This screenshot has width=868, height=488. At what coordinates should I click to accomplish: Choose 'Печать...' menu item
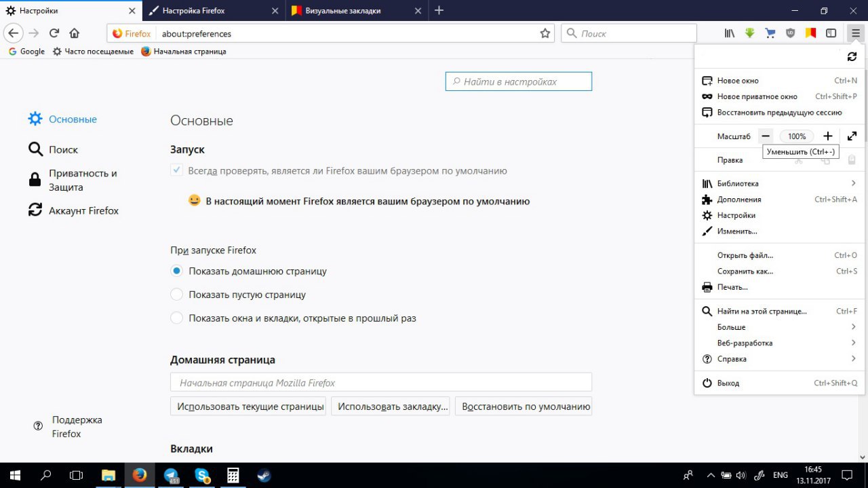[779, 287]
